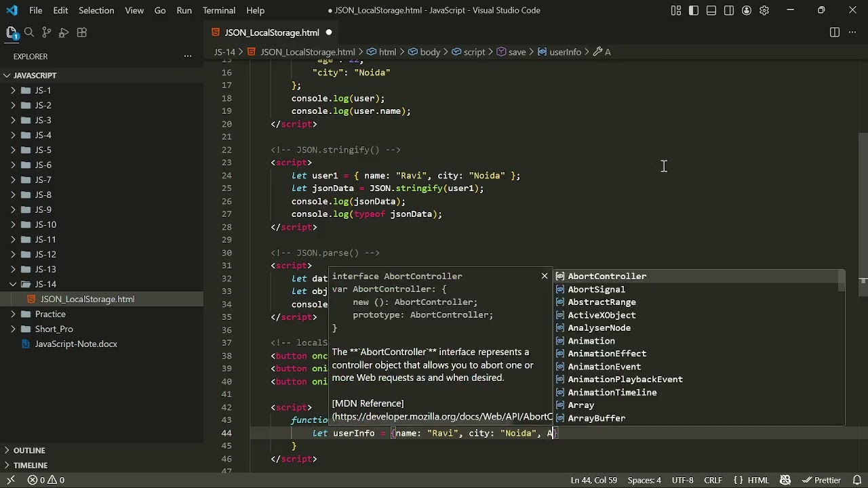Open the Run and Debug view icon
The width and height of the screenshot is (868, 488).
tap(64, 32)
